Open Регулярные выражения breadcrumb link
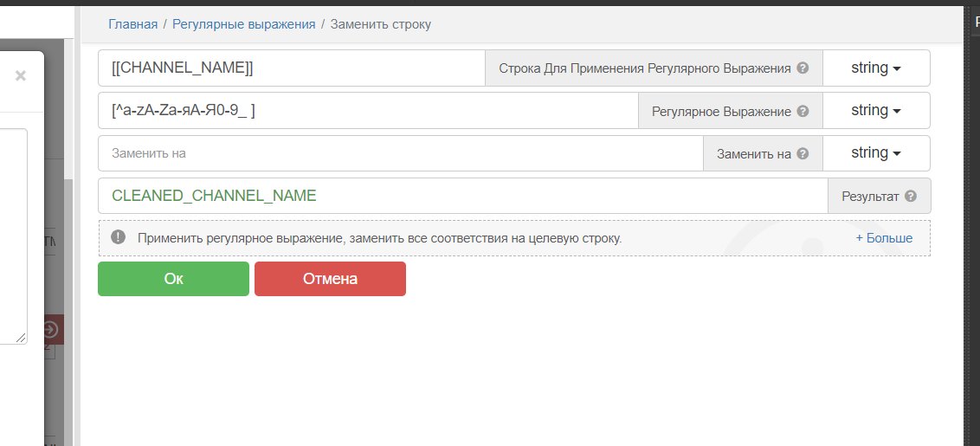The image size is (980, 446). (x=243, y=24)
